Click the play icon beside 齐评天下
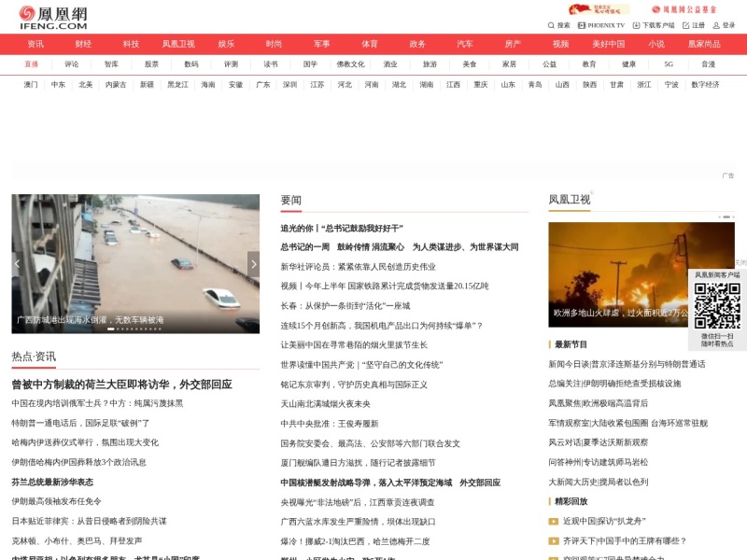 click(553, 541)
